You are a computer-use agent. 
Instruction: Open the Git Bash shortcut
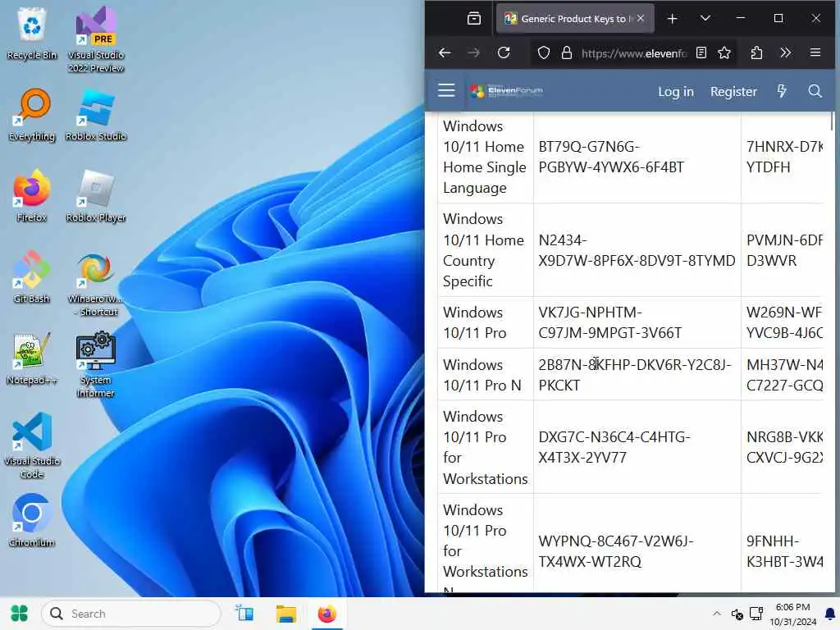[x=32, y=277]
